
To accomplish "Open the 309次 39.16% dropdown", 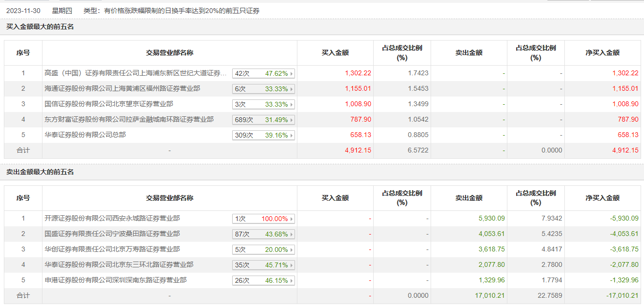I will (x=264, y=135).
